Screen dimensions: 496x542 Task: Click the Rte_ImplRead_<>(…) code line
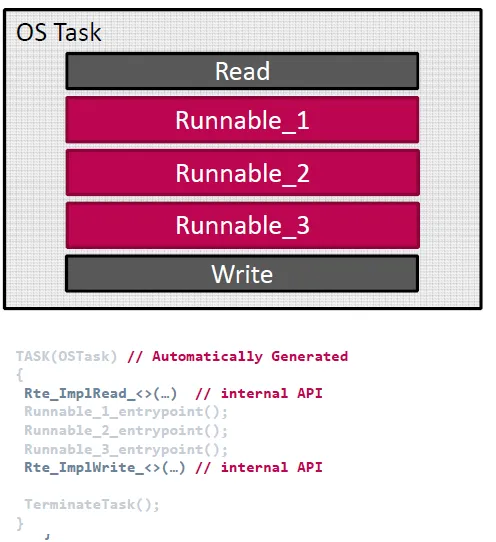click(101, 393)
